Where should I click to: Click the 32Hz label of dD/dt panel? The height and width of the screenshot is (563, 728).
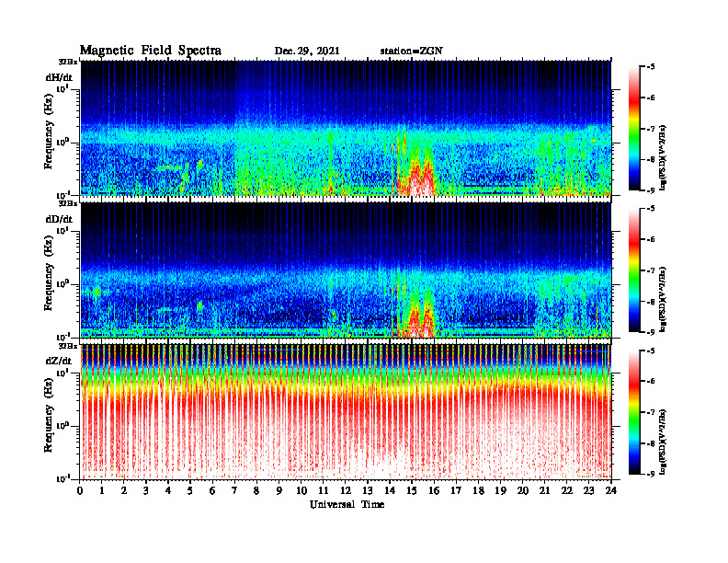[68, 203]
